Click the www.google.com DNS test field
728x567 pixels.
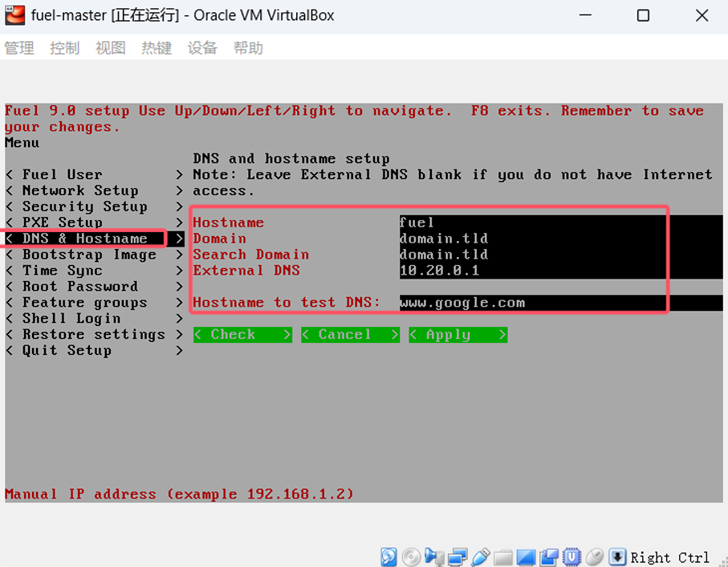(x=561, y=302)
